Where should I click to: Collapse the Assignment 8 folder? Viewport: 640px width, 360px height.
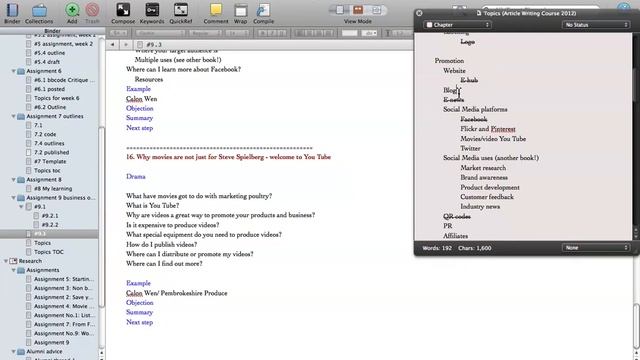tap(13, 180)
